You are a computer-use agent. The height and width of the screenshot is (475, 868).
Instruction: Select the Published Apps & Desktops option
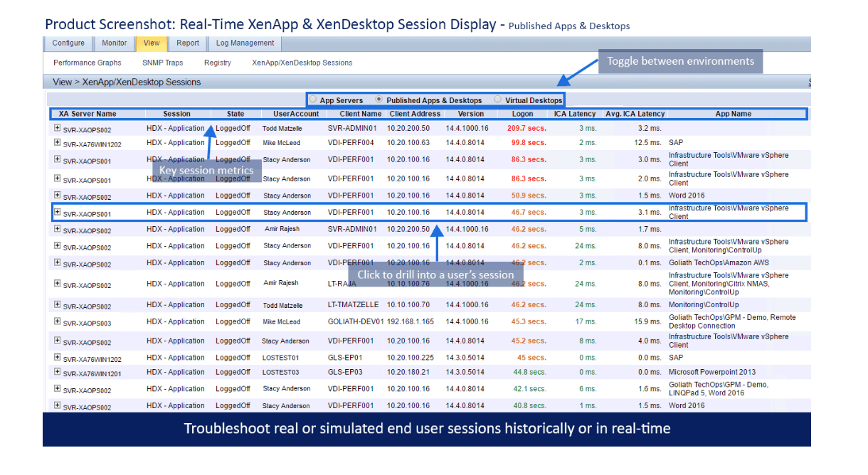pyautogui.click(x=377, y=100)
